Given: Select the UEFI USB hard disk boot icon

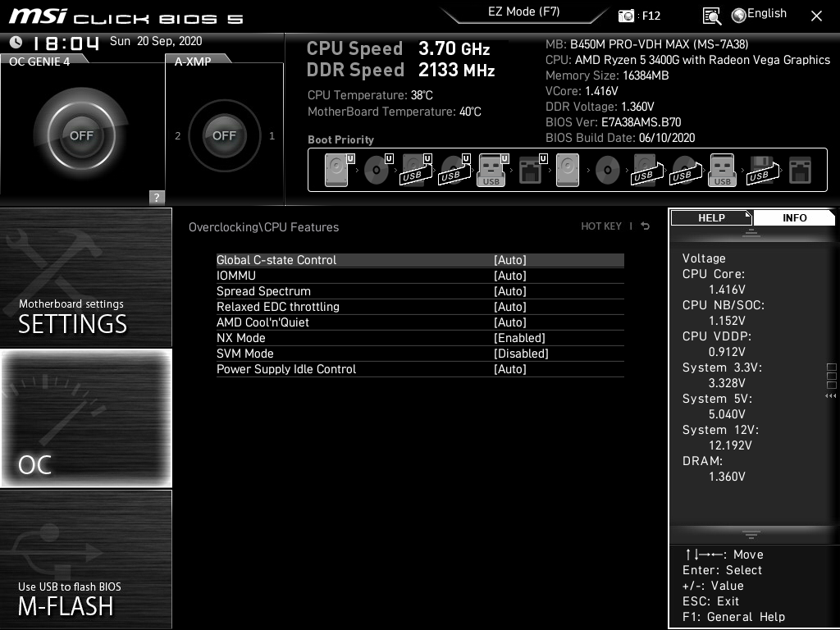Looking at the screenshot, I should pos(416,170).
